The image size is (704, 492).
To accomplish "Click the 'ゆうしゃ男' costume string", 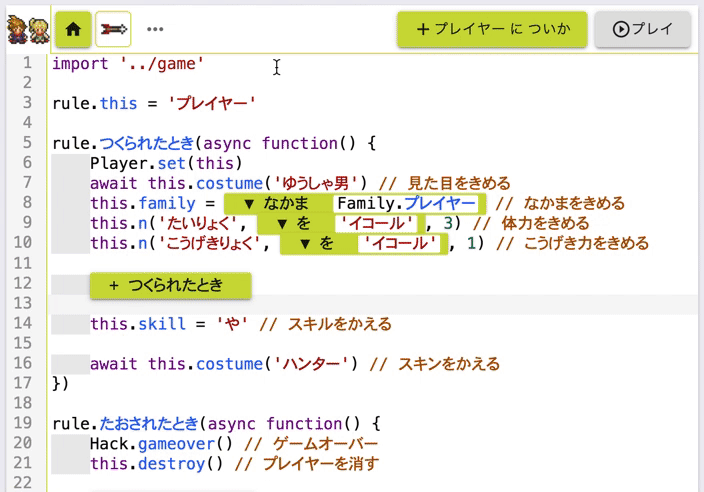I will point(316,184).
